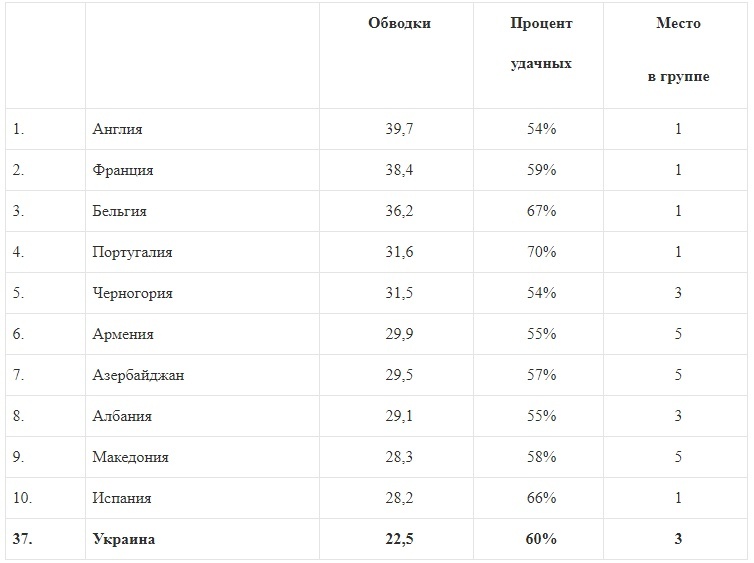This screenshot has height=563, width=754.
Task: Click the Бельгия row name
Action: pyautogui.click(x=119, y=211)
